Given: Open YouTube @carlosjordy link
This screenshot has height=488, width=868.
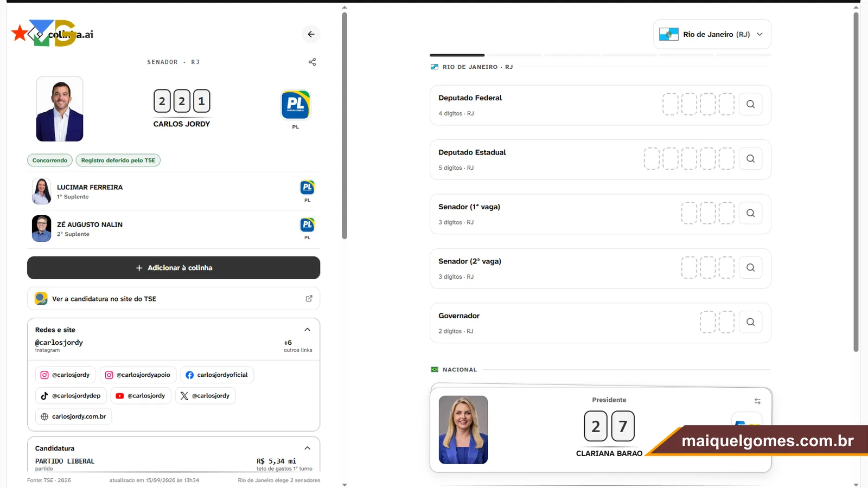Looking at the screenshot, I should pyautogui.click(x=141, y=396).
